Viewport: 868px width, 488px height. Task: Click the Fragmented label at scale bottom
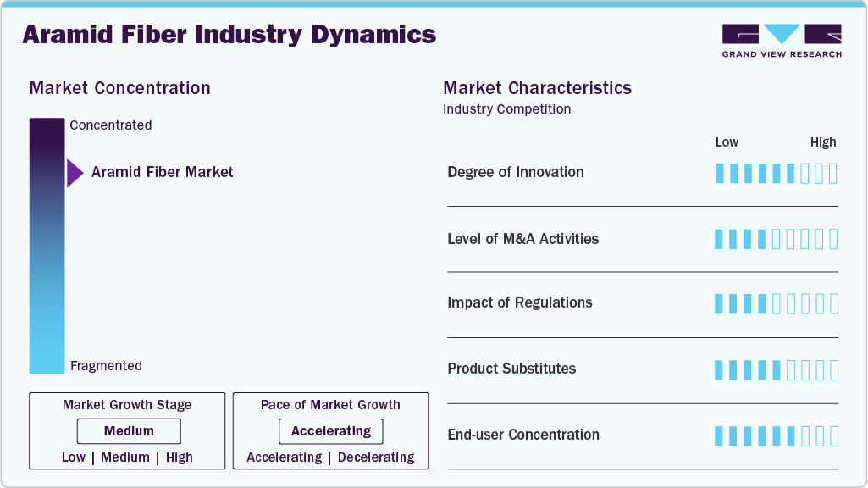point(106,366)
